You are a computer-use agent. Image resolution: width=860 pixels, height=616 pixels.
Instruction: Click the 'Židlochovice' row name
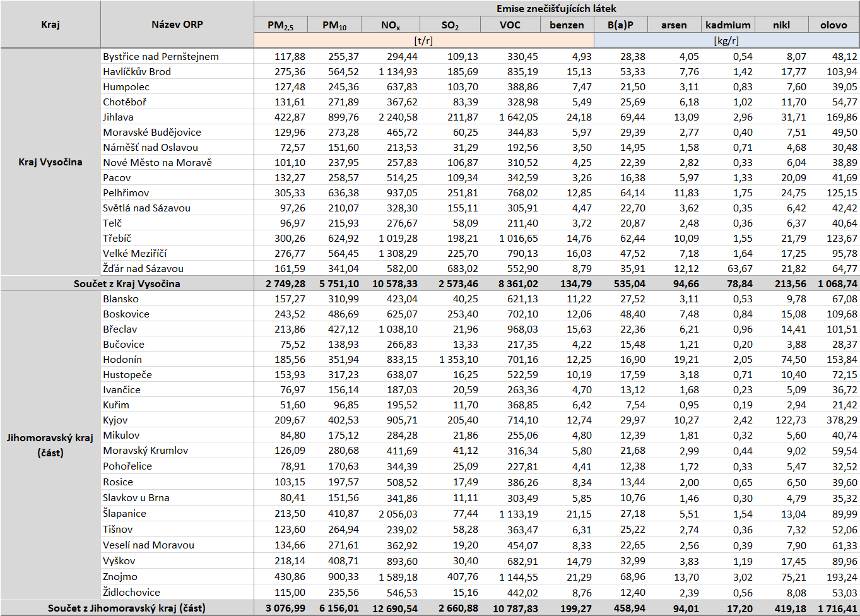click(x=131, y=592)
